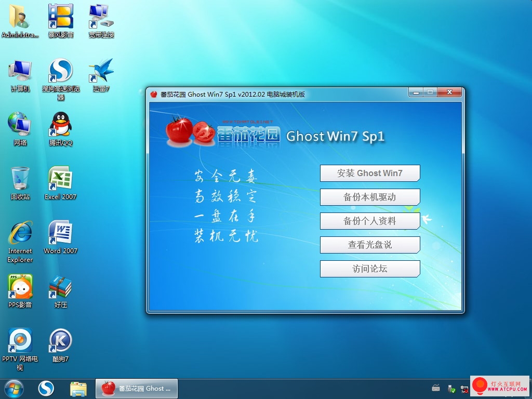
Task: Click the 备份本机驱动 button
Action: (370, 197)
